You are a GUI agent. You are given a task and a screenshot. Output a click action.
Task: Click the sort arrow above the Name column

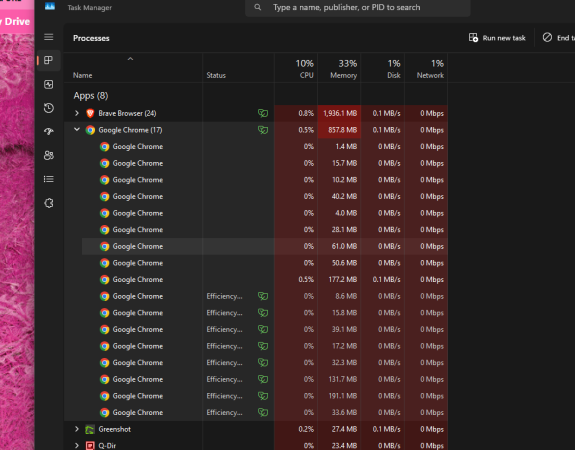(130, 59)
